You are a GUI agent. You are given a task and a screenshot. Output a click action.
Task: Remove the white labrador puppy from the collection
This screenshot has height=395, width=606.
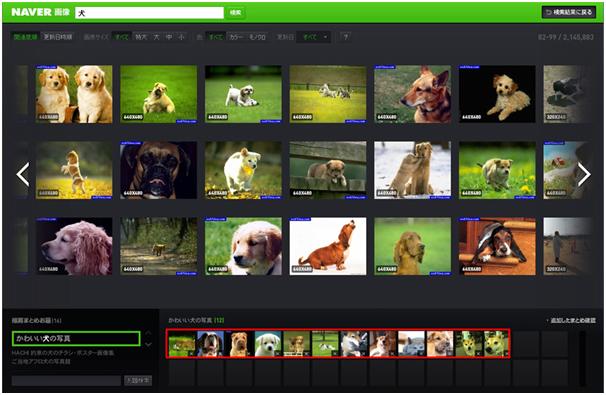[x=277, y=353]
